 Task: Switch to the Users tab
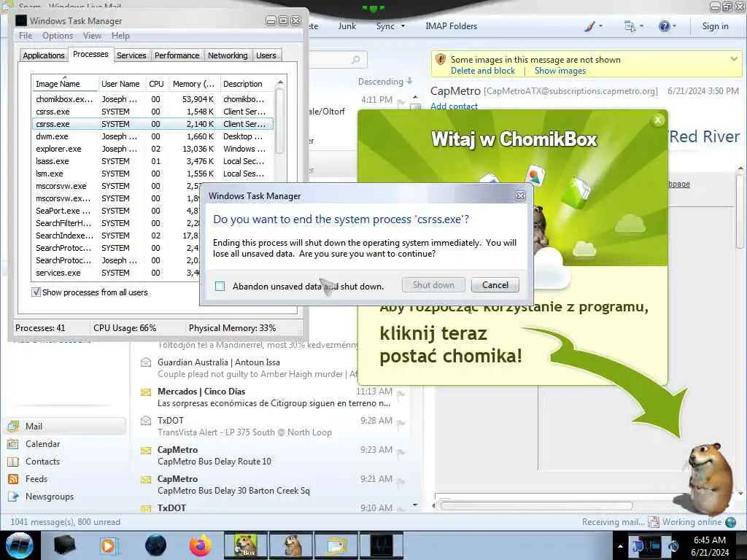point(266,55)
